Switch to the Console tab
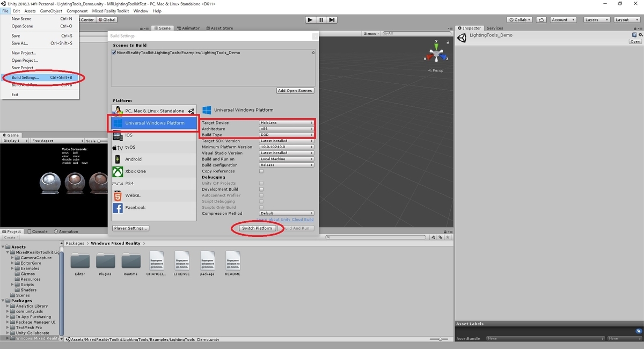644x349 pixels. (x=38, y=231)
